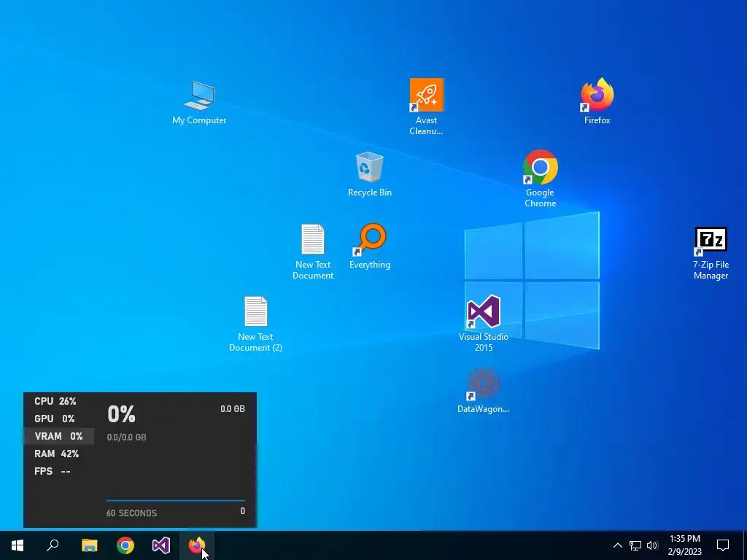Click the 0.0 GB graph maximum label
The image size is (747, 560).
(x=233, y=409)
